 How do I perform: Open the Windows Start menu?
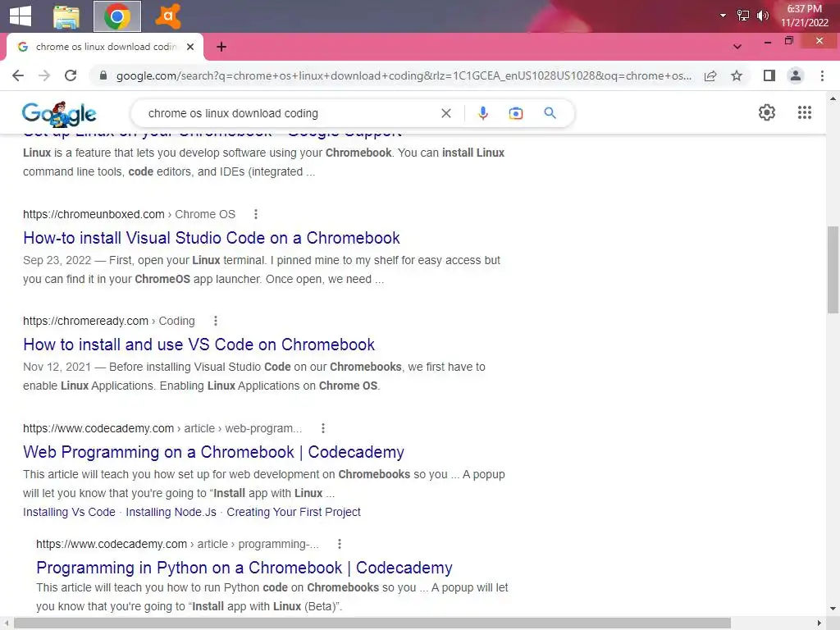(x=21, y=16)
